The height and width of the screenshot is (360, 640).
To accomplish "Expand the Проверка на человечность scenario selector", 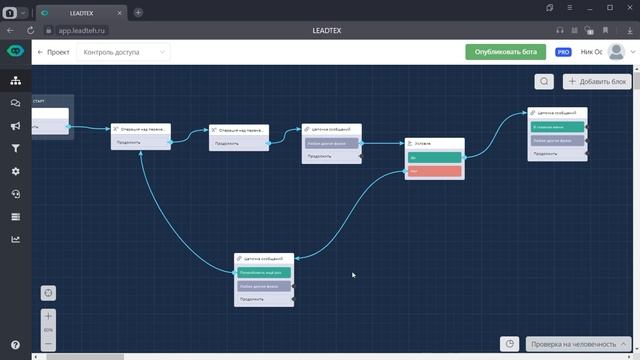I will (578, 344).
